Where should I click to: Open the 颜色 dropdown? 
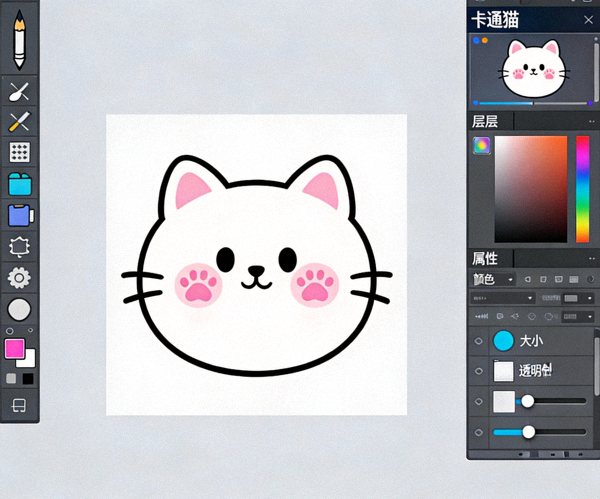pyautogui.click(x=492, y=279)
